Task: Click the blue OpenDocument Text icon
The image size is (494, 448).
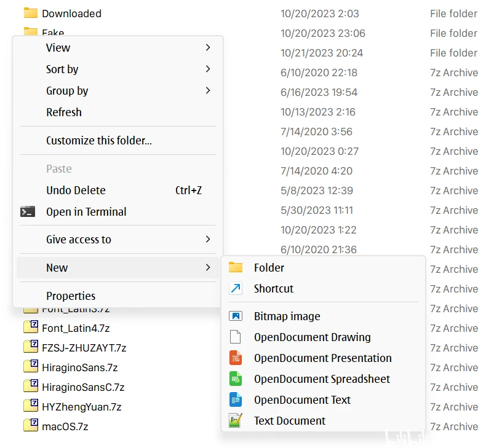Action: 236,400
